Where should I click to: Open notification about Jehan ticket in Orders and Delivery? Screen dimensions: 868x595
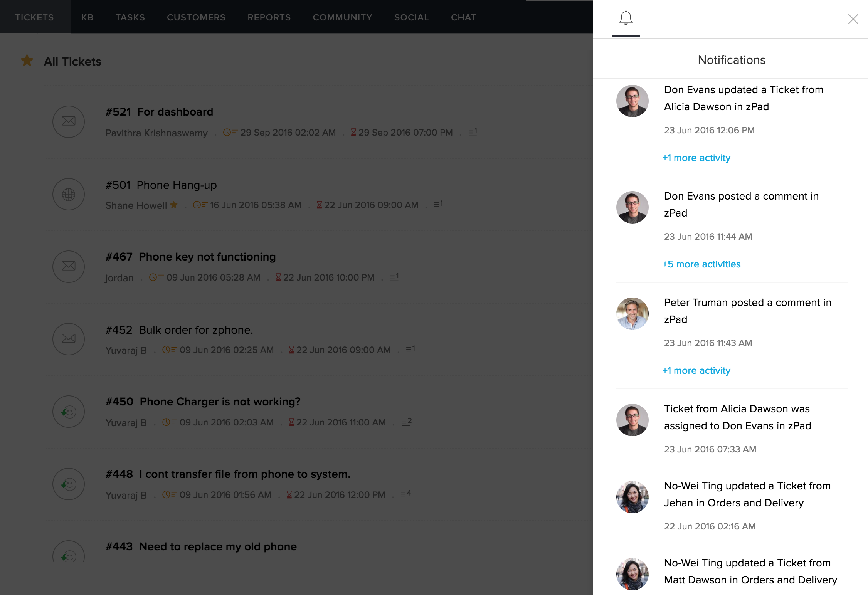tap(747, 494)
